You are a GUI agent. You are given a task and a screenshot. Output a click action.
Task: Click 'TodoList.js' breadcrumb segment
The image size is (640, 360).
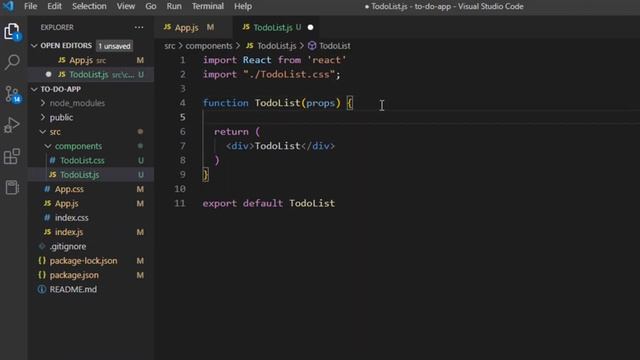point(276,46)
